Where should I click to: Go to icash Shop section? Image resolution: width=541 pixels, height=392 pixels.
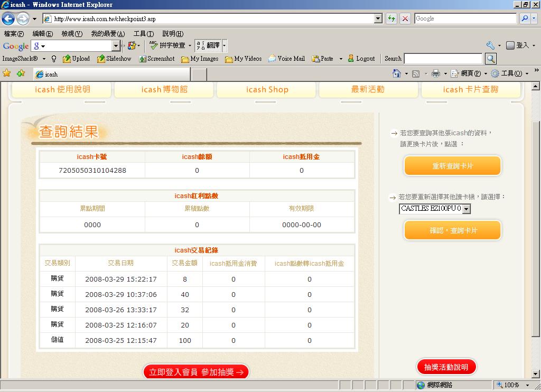pos(267,89)
